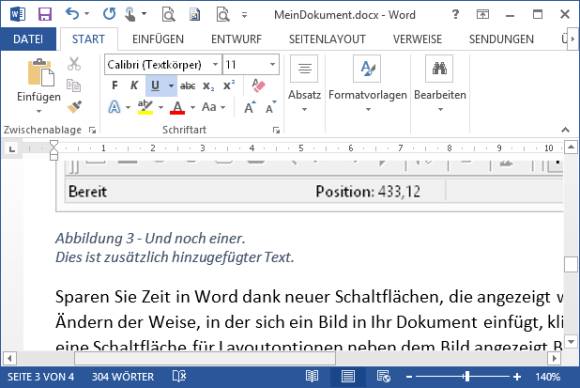This screenshot has width=580, height=388.
Task: Open the undo history dropdown arrow
Action: [87, 14]
